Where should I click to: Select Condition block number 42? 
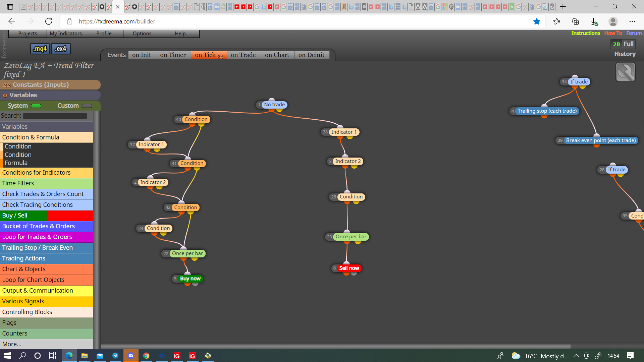[x=185, y=207]
